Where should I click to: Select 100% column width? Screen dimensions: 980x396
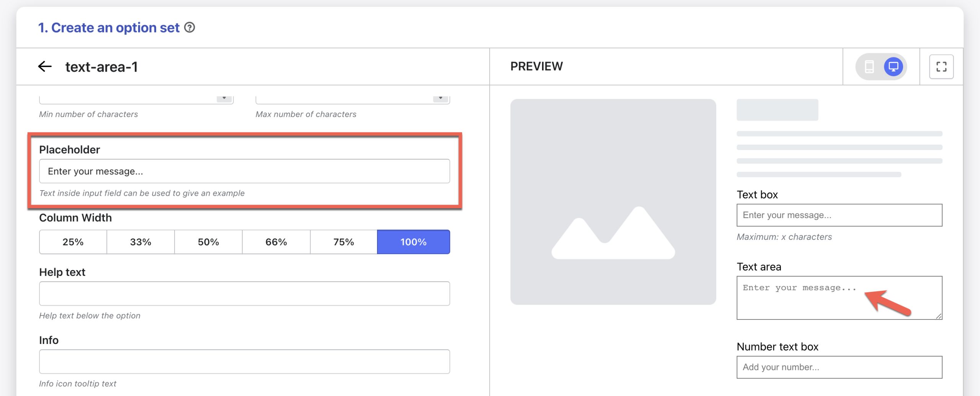point(413,242)
